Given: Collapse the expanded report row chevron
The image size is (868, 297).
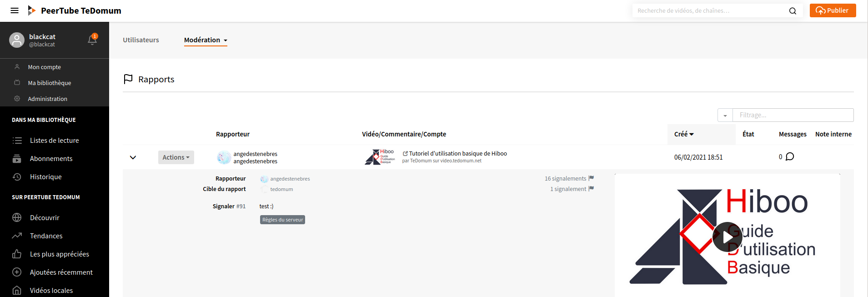Looking at the screenshot, I should (133, 157).
